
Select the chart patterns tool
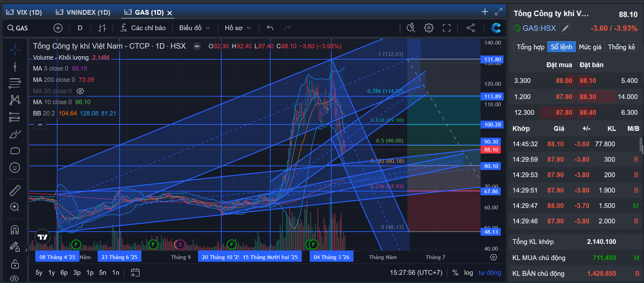click(15, 100)
